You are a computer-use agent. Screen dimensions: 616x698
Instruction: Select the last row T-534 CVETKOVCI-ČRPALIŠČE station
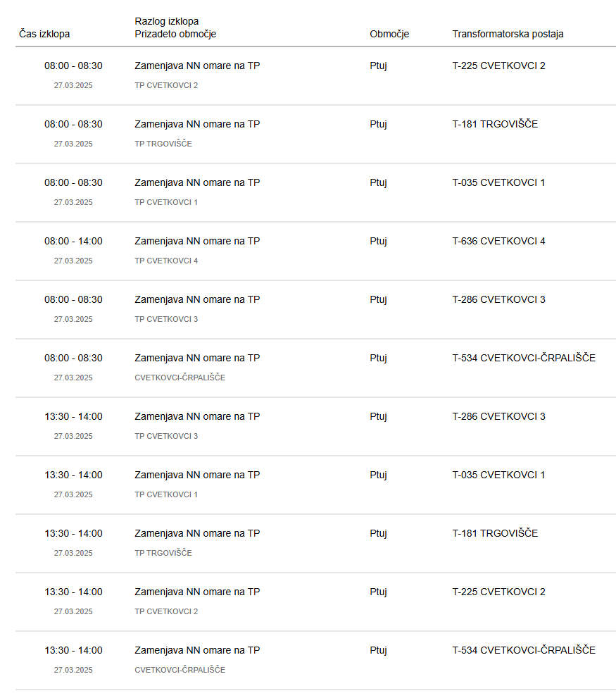(523, 650)
